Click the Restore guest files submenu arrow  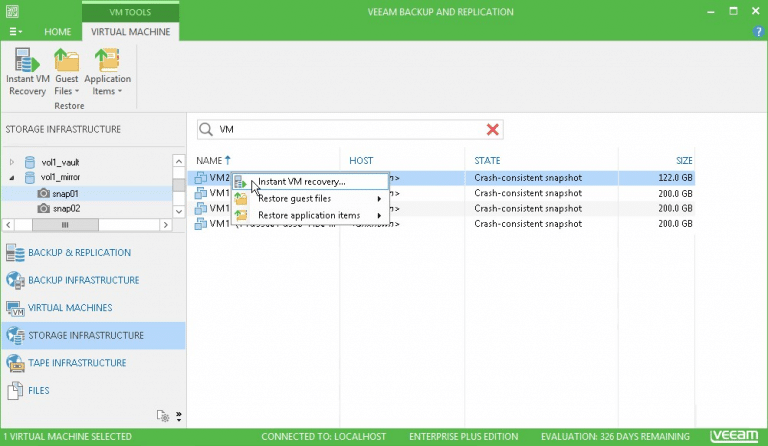379,199
